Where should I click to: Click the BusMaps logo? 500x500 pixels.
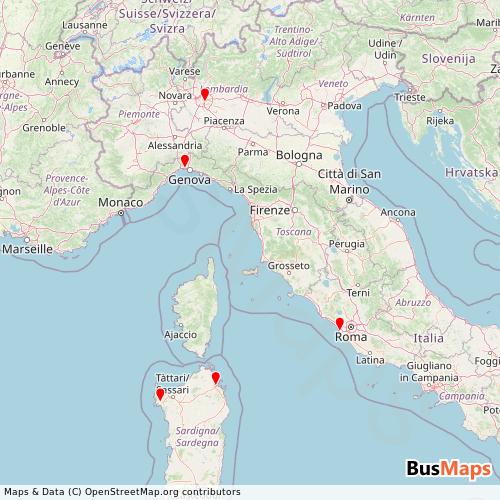click(449, 468)
